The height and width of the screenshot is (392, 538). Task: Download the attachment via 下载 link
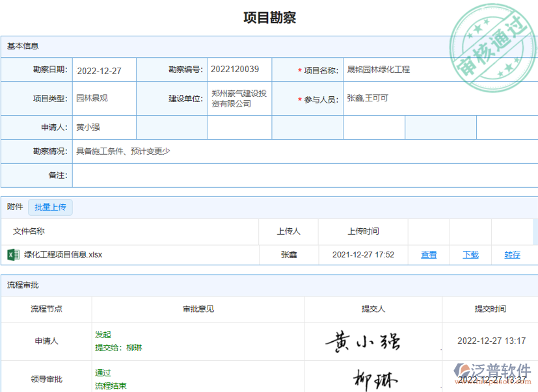pyautogui.click(x=470, y=255)
